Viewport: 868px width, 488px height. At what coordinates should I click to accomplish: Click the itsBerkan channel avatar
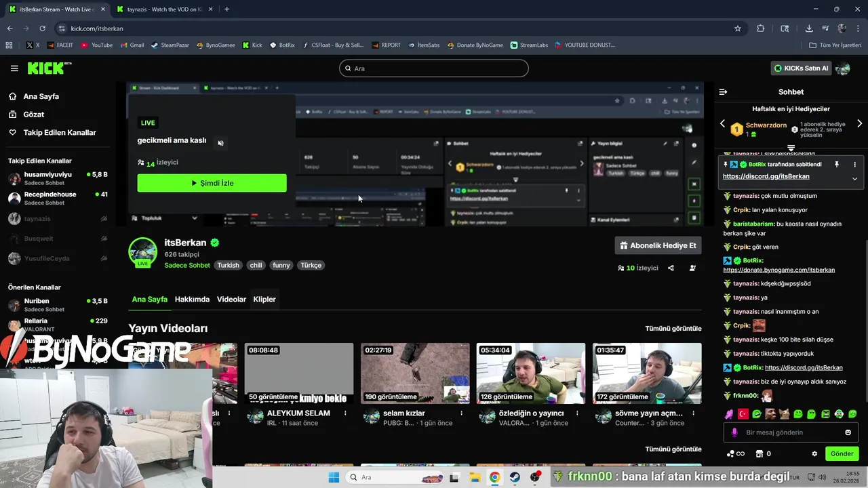point(143,252)
